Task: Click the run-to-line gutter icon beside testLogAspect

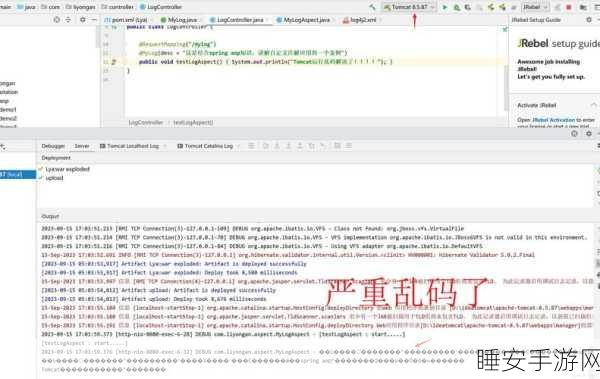Action: tap(114, 62)
